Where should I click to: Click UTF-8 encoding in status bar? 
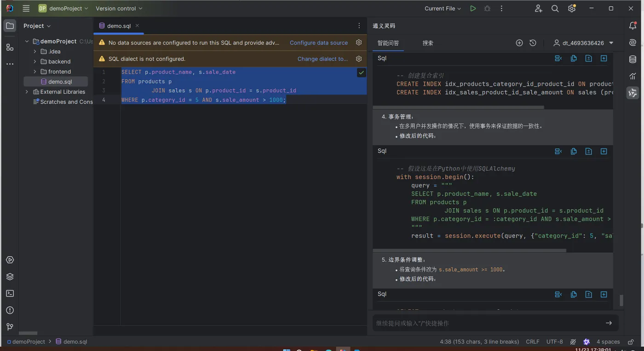pyautogui.click(x=555, y=342)
